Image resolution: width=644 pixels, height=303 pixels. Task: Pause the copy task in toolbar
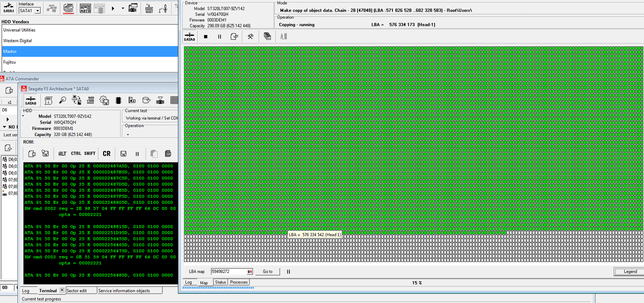tap(219, 37)
